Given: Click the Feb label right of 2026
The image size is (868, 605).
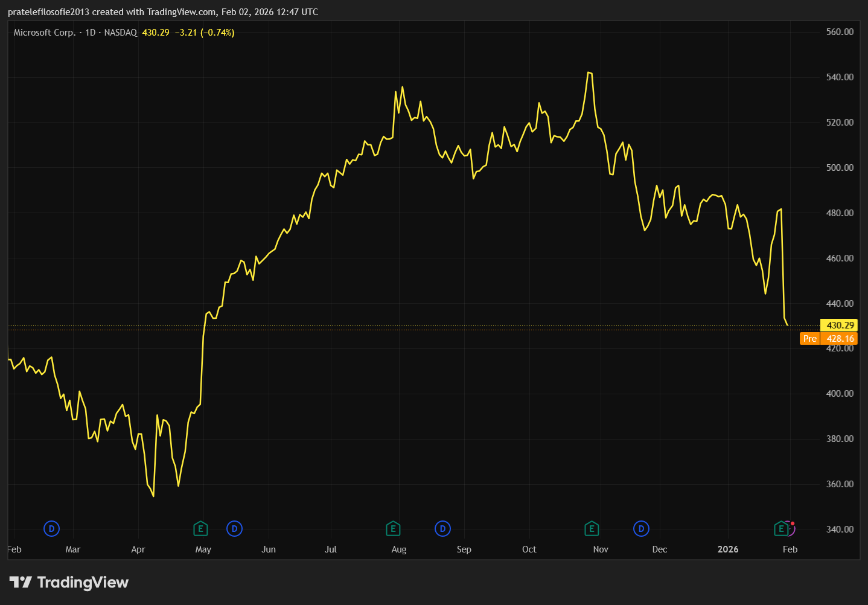Looking at the screenshot, I should click(790, 549).
